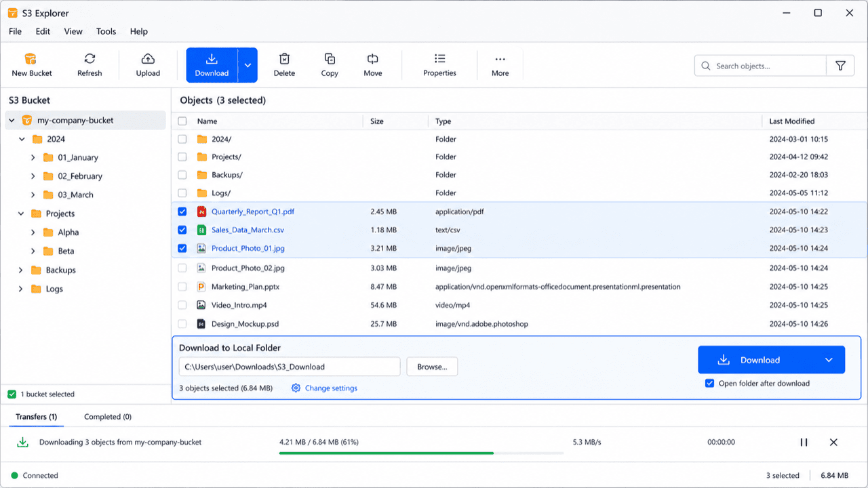The image size is (868, 488).
Task: Click the folder icon of Backups/ row
Action: (201, 175)
